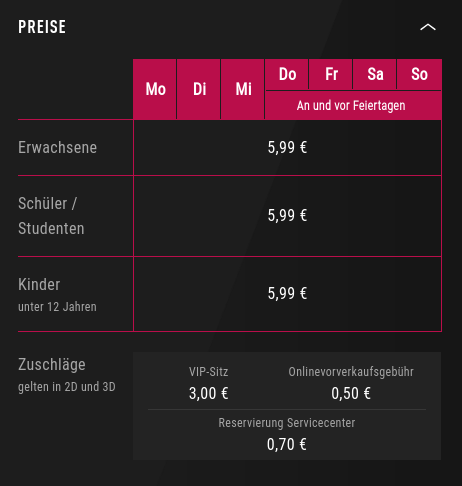Screen dimensions: 462x486
Task: Click the Reservierung Servicecenter 0,70 € surcharge
Action: pos(287,434)
